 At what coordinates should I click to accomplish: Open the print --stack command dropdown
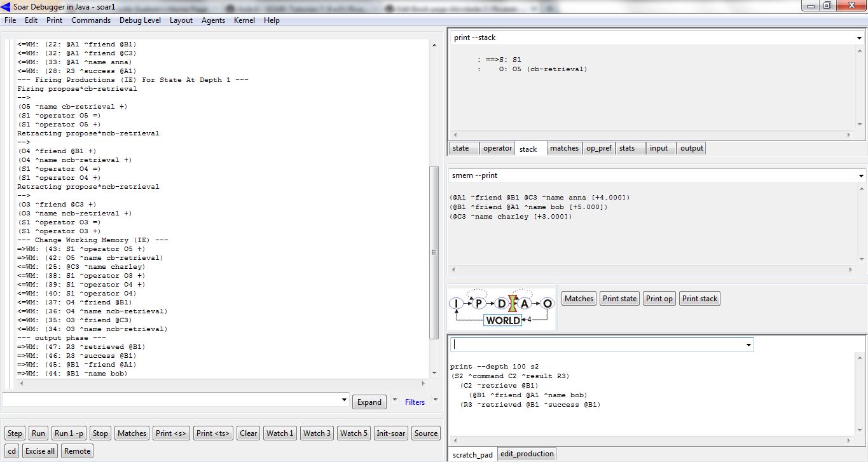(859, 38)
